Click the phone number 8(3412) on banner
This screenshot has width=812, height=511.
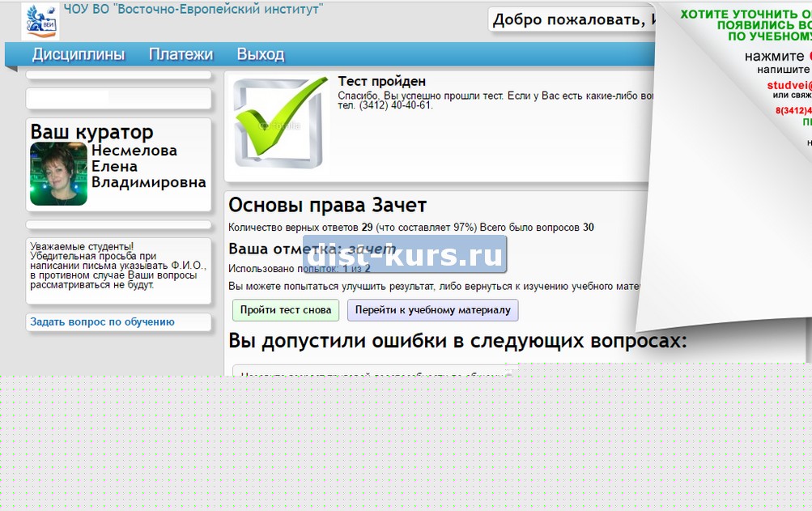pyautogui.click(x=793, y=110)
